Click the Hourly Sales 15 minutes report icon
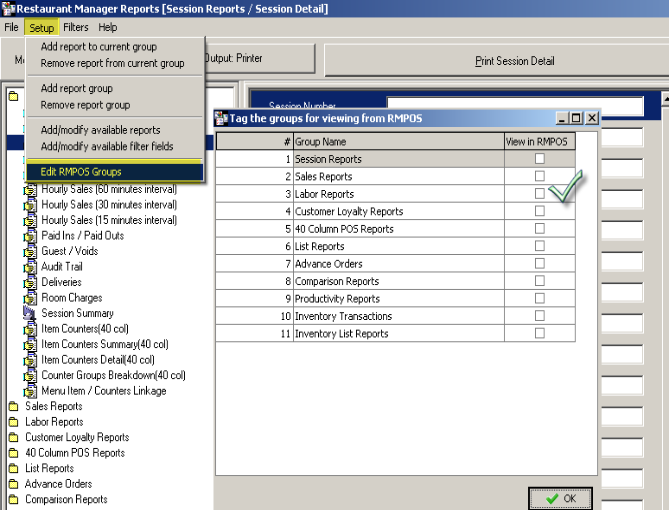The width and height of the screenshot is (669, 510). point(30,221)
